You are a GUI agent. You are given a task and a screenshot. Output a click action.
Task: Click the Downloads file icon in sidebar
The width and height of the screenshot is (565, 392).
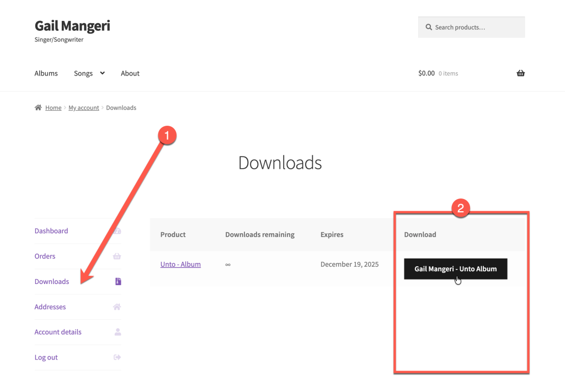(118, 282)
